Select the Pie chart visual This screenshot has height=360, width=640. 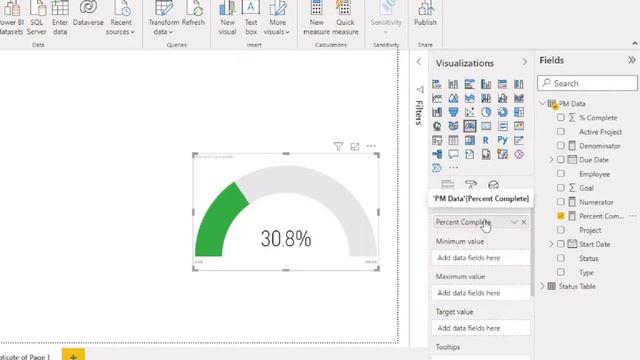486,112
